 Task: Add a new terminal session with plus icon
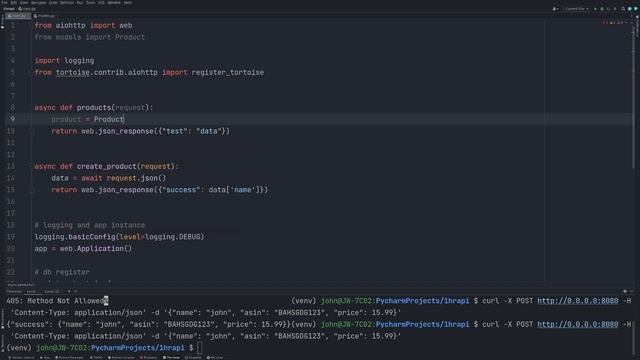[x=69, y=291]
